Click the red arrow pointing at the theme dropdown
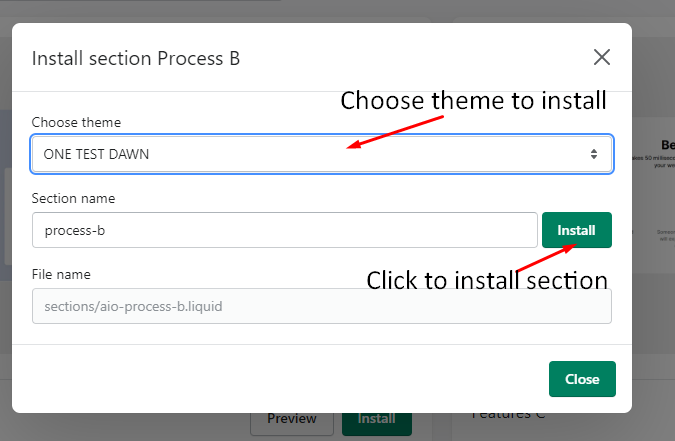 (395, 132)
